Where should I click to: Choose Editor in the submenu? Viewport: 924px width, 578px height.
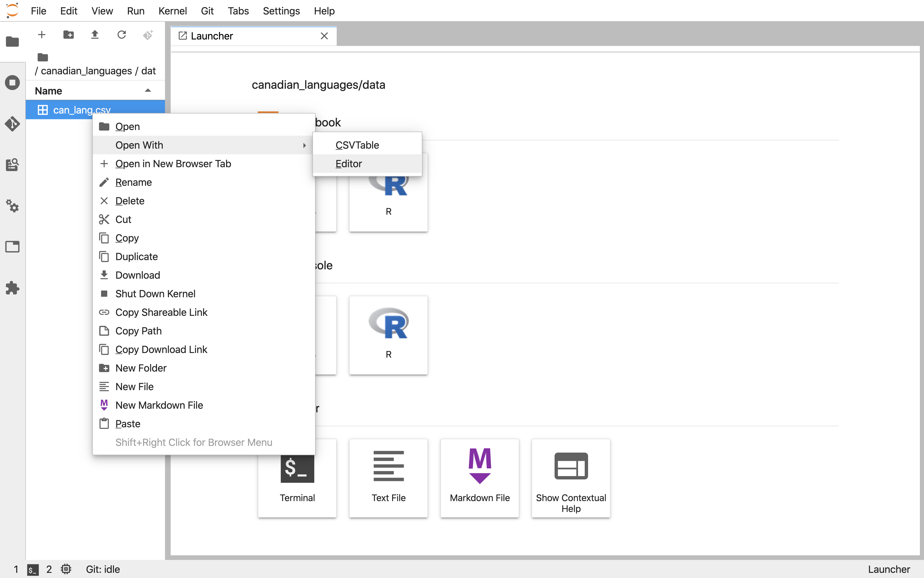[367, 164]
